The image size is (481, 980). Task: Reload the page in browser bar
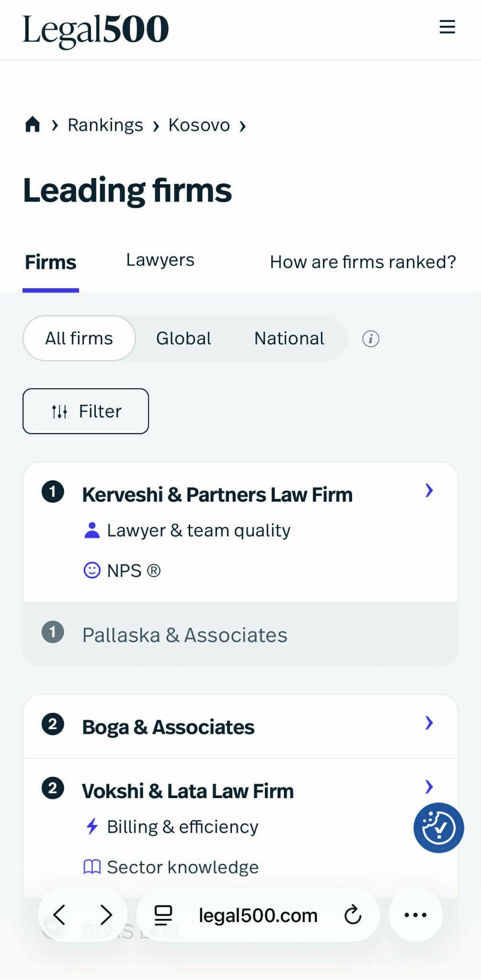[x=352, y=915]
